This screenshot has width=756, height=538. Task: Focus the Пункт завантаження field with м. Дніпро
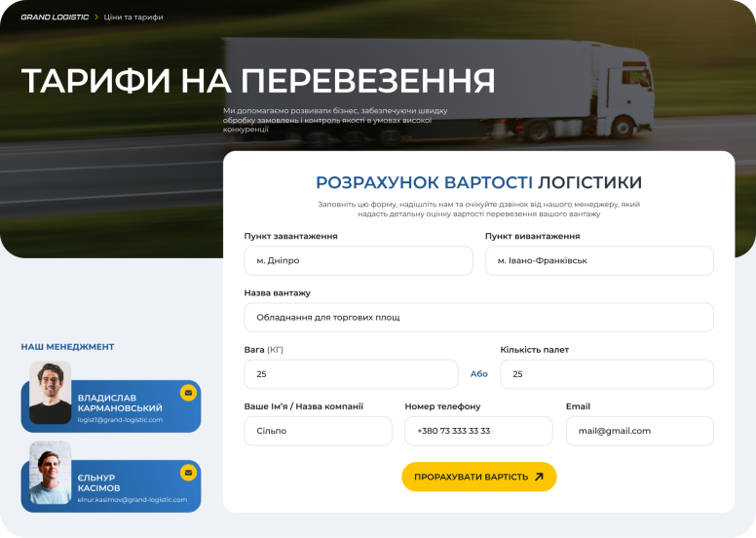359,260
